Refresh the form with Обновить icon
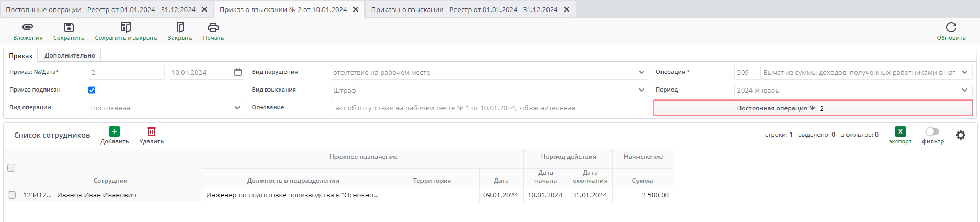The width and height of the screenshot is (980, 222). click(951, 27)
